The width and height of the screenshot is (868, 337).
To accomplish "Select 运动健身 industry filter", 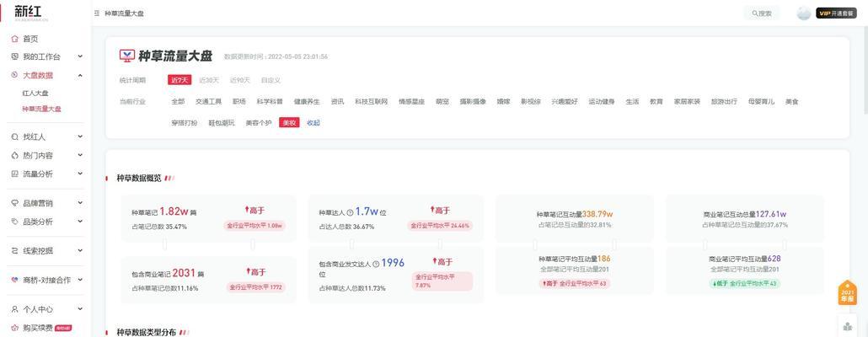I will 602,102.
